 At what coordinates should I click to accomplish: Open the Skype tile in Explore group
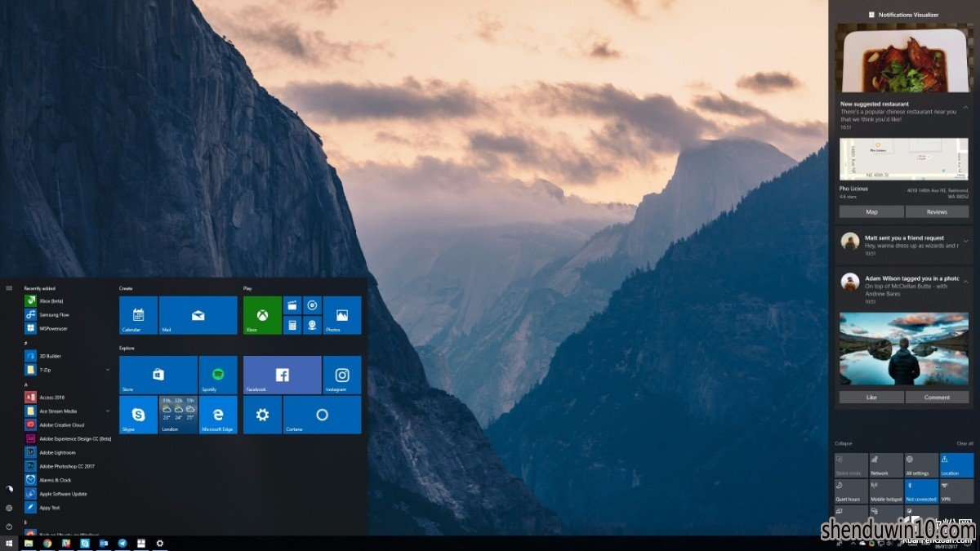pyautogui.click(x=138, y=415)
